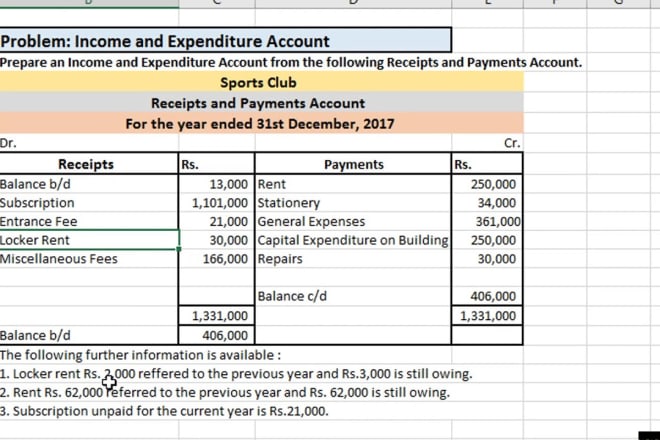
Task: Click the 250,000 Capital Expenditure amount
Action: (x=487, y=240)
